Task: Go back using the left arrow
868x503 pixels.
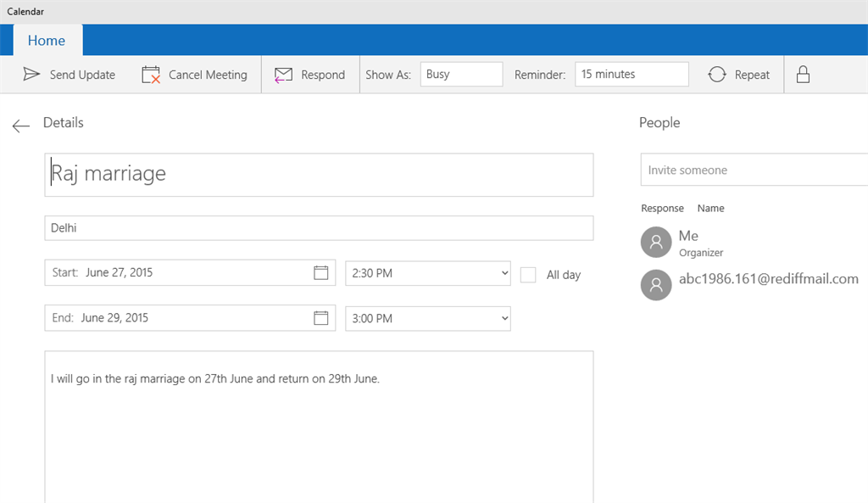Action: click(21, 126)
